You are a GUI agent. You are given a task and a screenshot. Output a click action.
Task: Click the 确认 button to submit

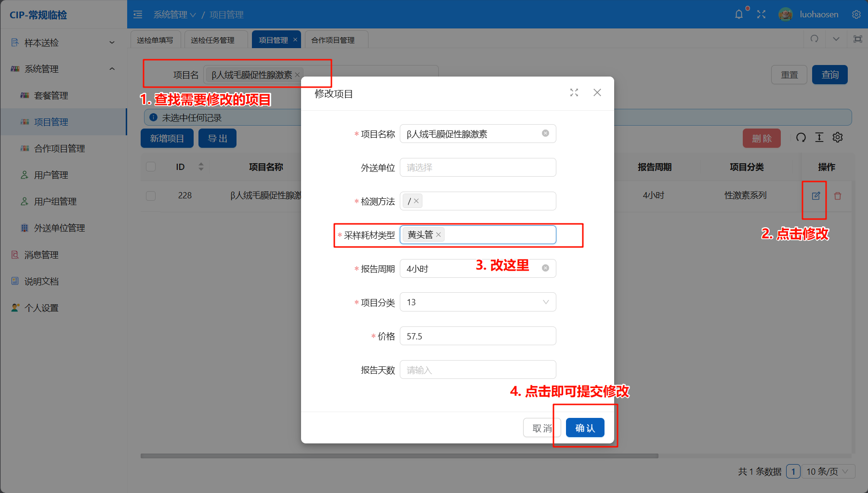click(585, 428)
